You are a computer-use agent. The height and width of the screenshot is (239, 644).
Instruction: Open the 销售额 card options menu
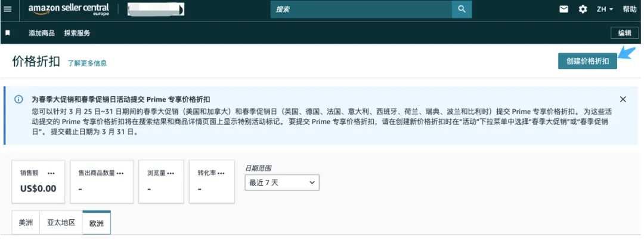[x=51, y=173]
